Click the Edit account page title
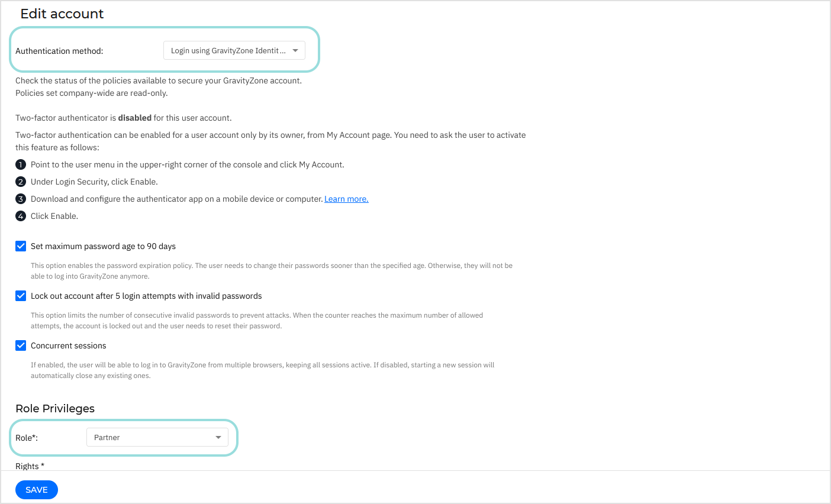Image resolution: width=831 pixels, height=504 pixels. (x=62, y=13)
